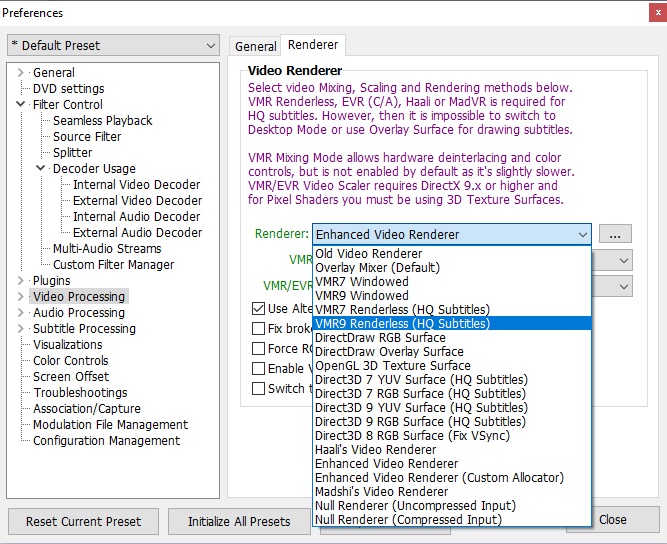This screenshot has height=544, width=667.
Task: Select Splitter in the tree
Action: (72, 152)
